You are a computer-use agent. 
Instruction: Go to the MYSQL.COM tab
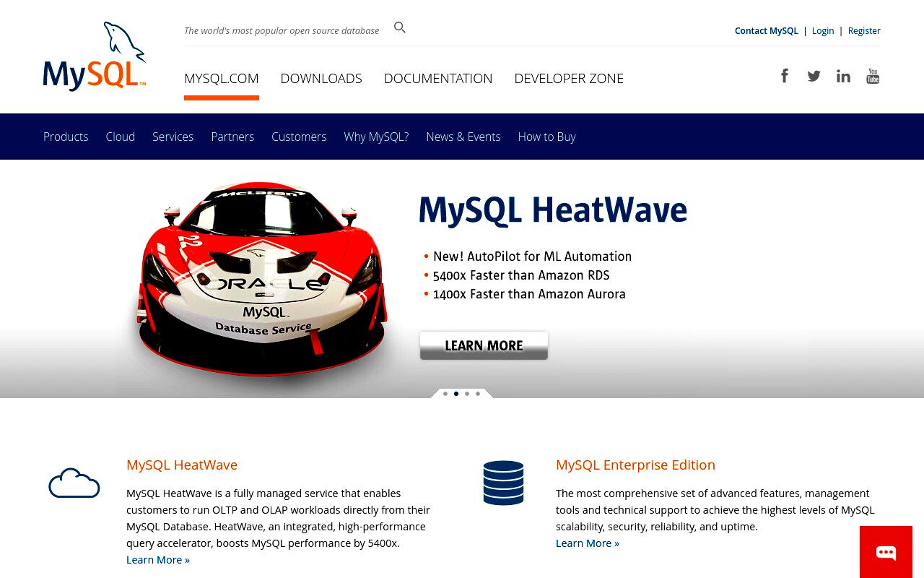(222, 78)
